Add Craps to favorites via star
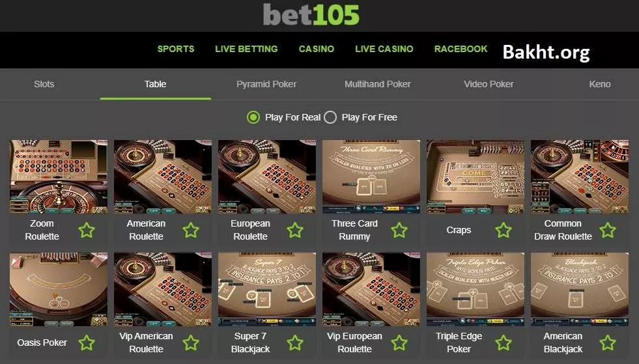The width and height of the screenshot is (639, 364). pos(504,231)
